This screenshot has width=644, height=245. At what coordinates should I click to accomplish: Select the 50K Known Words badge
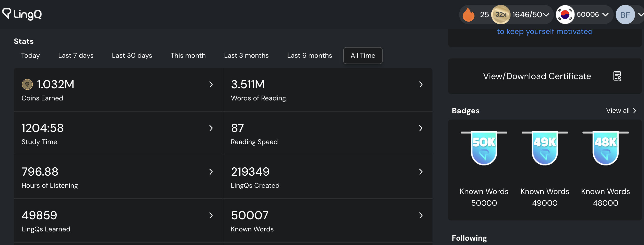[484, 148]
